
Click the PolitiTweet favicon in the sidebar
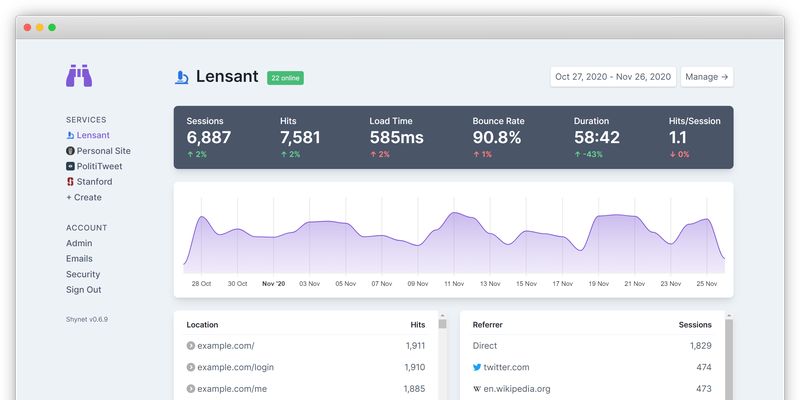point(70,166)
